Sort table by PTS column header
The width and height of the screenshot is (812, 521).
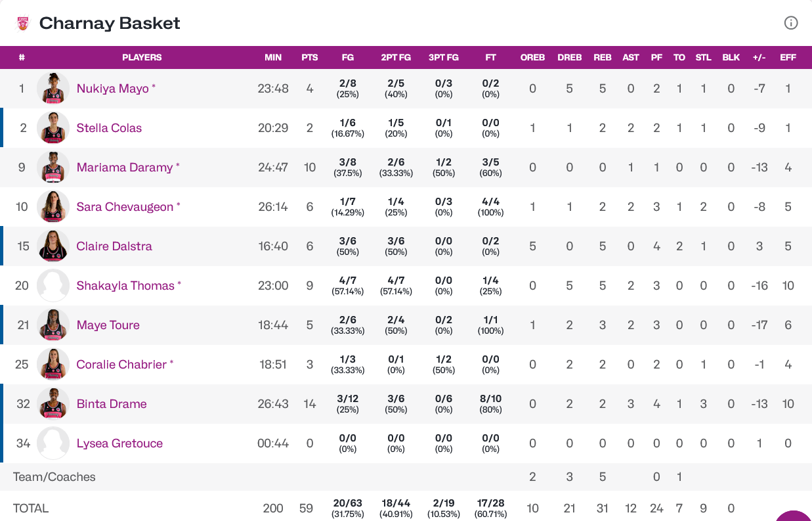click(x=310, y=57)
